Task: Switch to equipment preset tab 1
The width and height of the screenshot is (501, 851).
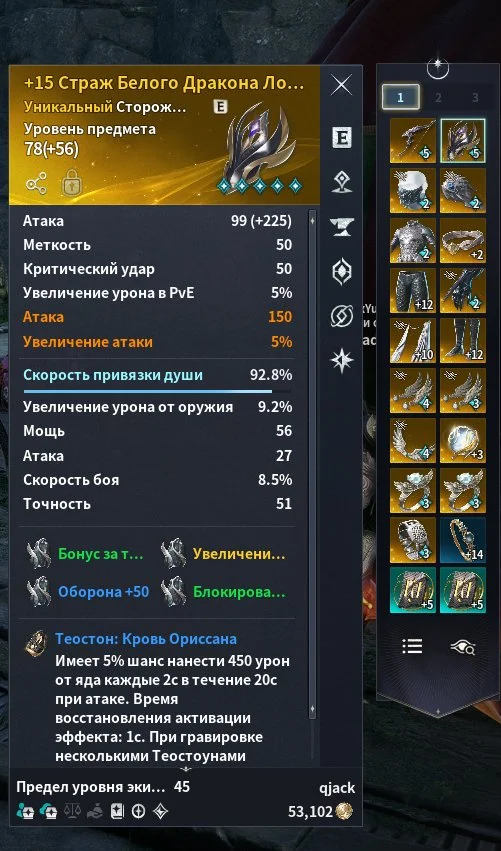Action: click(401, 97)
